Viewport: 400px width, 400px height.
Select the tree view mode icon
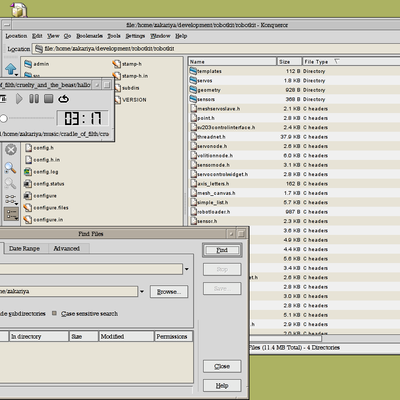[11, 214]
